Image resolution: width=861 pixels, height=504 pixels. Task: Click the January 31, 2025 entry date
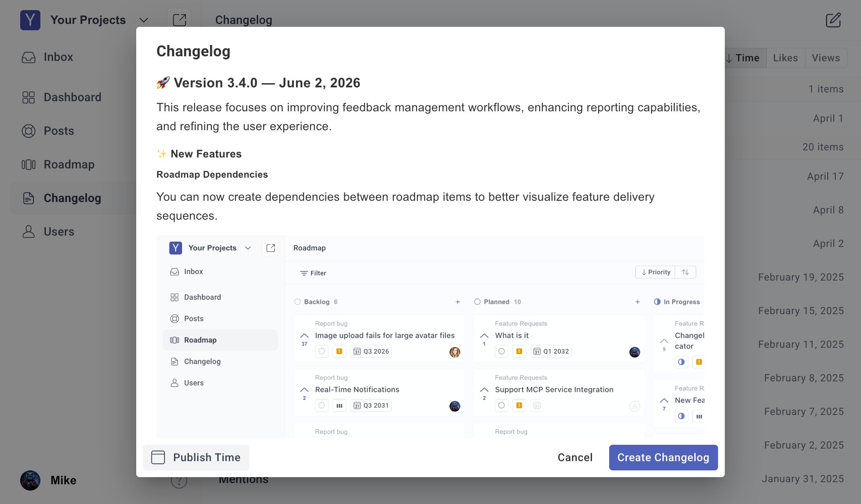click(x=803, y=479)
